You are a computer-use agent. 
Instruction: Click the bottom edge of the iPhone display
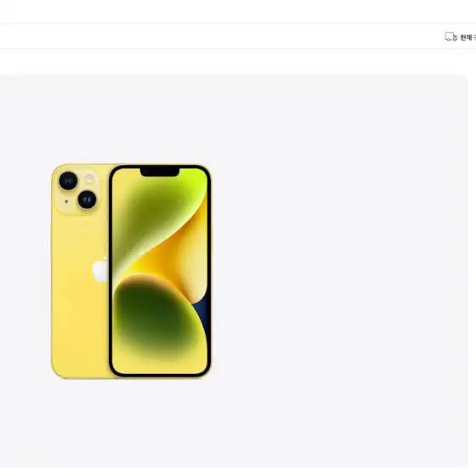pos(160,376)
